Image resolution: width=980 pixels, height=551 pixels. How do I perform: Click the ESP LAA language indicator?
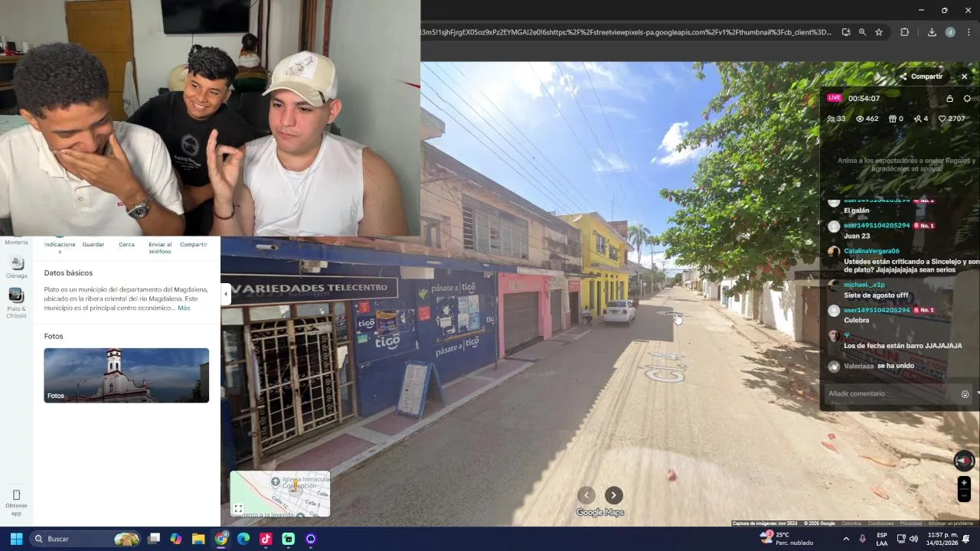[x=882, y=539]
